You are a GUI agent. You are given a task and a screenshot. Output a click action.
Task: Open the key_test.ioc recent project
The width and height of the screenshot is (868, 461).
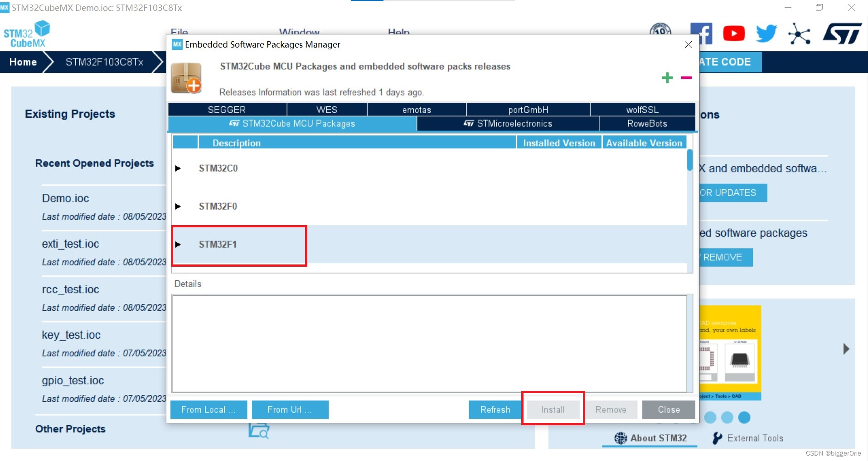pos(71,335)
